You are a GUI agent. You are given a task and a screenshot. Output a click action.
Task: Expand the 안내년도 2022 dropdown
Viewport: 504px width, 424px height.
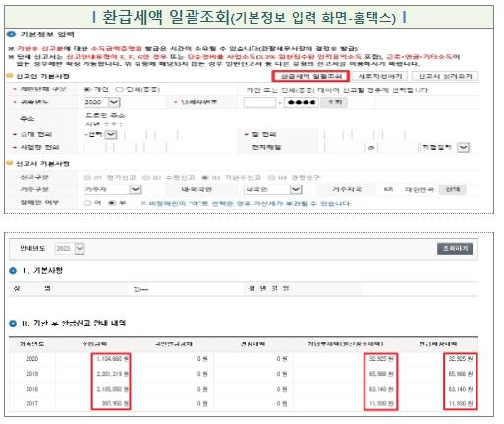click(80, 249)
